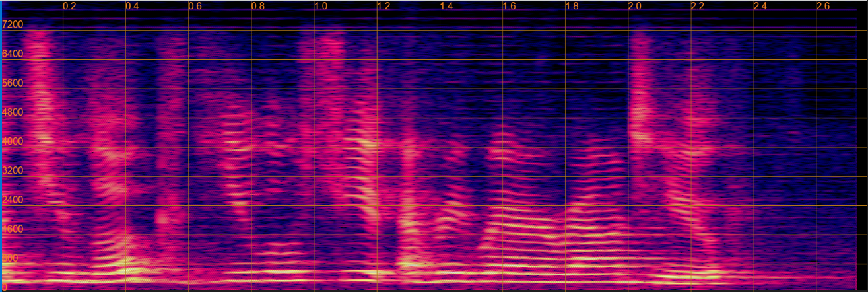
Task: Click gridline intersection of 2.2 and 1600 Hz
Action: (691, 235)
